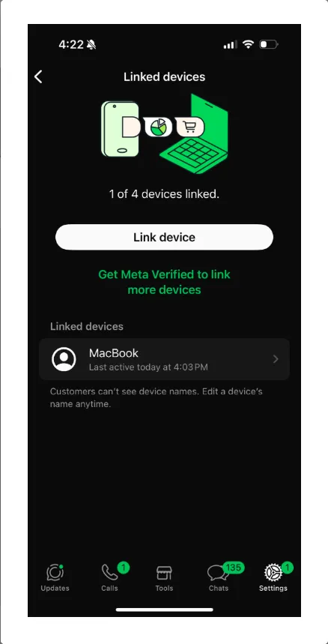Tap the Calls label in bottom bar

point(109,588)
